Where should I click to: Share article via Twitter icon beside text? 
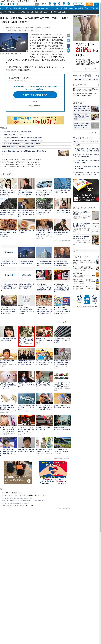[x=68, y=41]
